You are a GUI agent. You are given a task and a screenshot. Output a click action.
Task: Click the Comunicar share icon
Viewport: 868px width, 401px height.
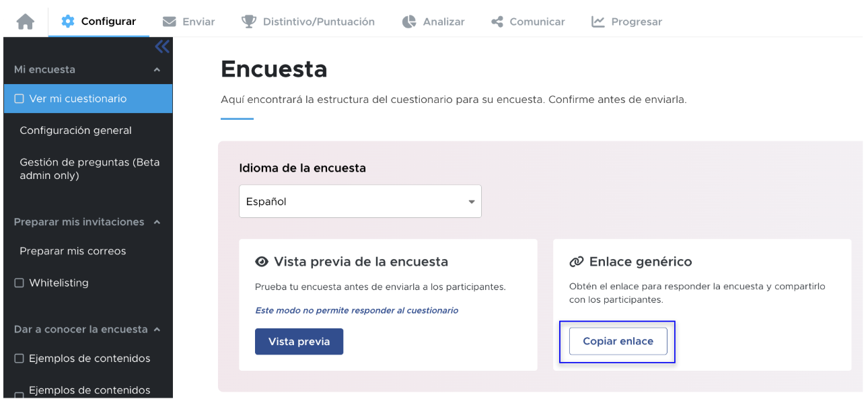coord(497,22)
